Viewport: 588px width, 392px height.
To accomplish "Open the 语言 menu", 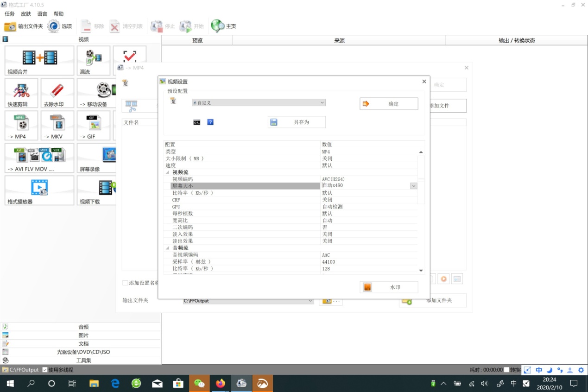I will (x=42, y=14).
